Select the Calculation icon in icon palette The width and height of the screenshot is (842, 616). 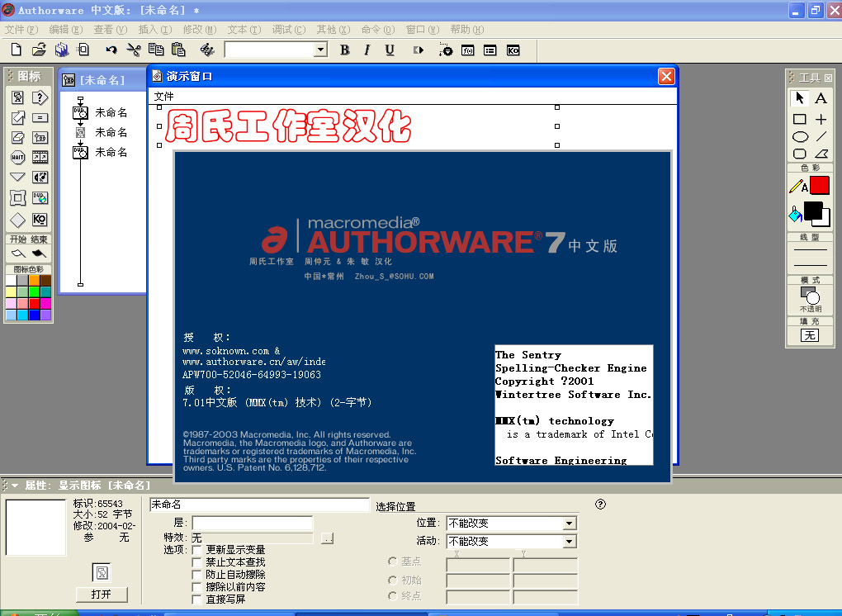[x=40, y=117]
